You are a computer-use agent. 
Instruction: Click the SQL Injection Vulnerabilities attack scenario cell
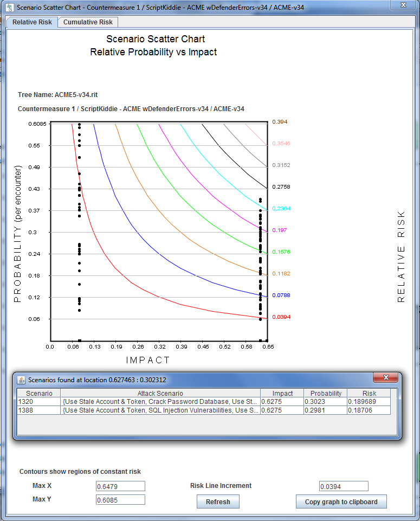click(x=160, y=410)
